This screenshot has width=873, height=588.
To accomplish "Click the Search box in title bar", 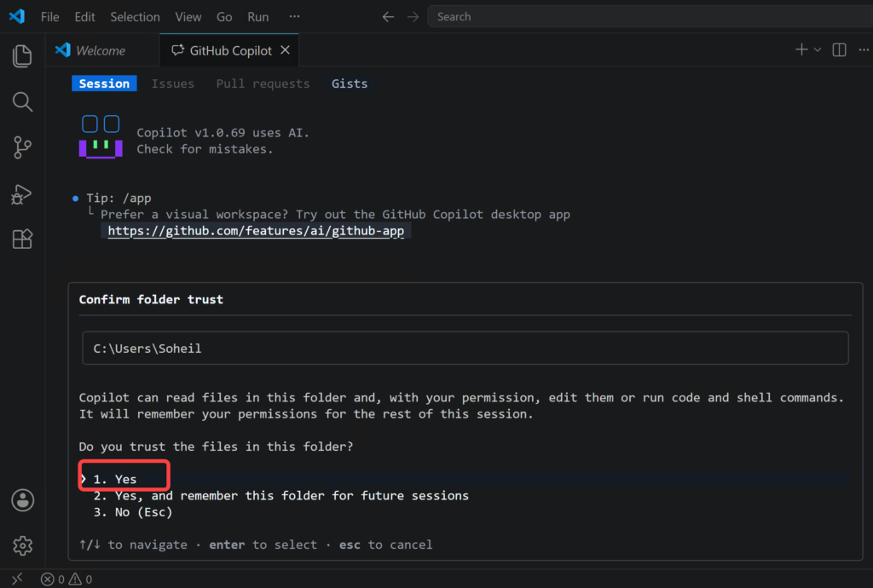I will pyautogui.click(x=650, y=17).
